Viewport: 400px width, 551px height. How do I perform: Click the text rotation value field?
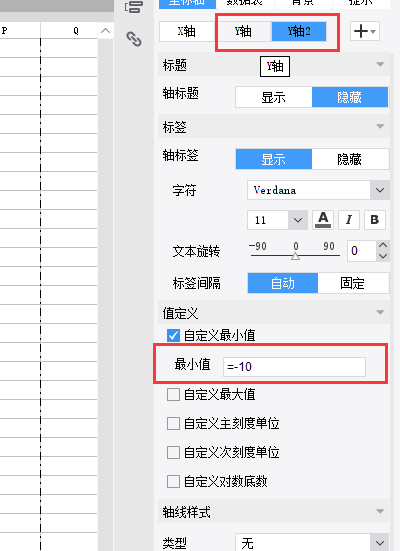click(362, 251)
